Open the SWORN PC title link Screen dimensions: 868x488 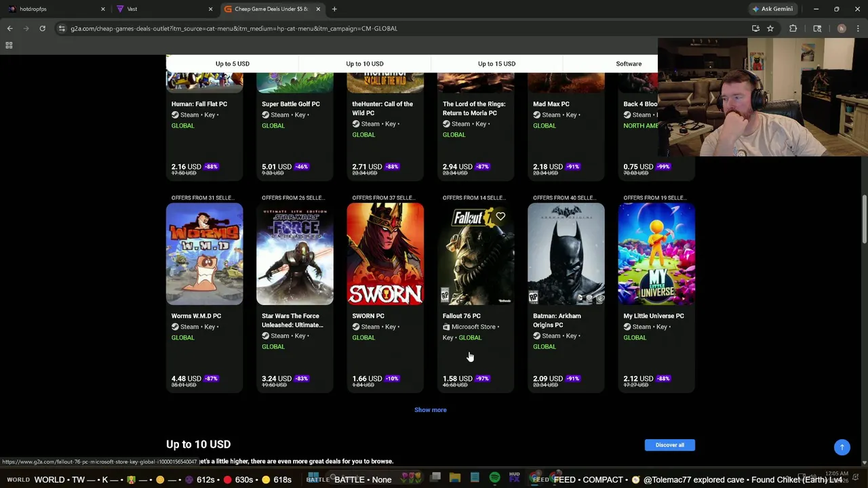click(x=368, y=316)
